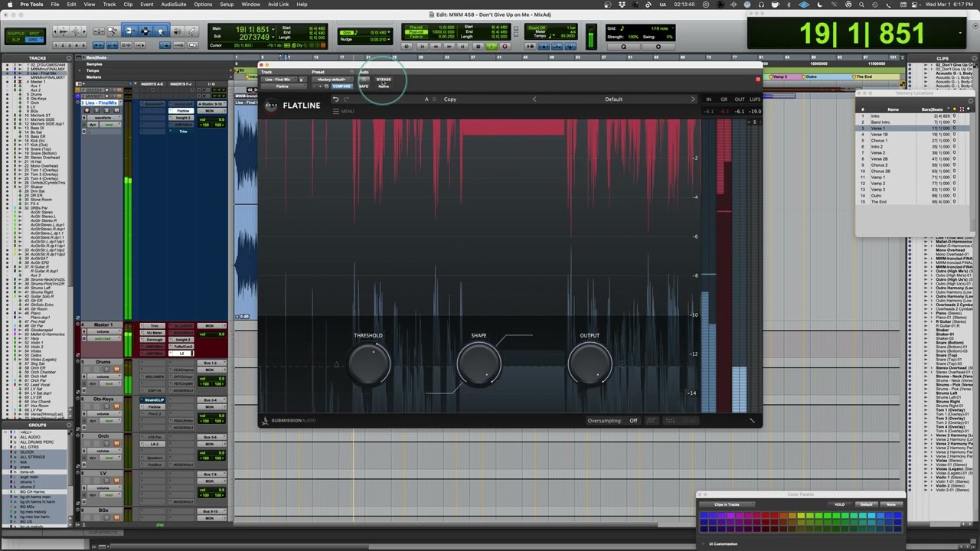Open the File menu
Image resolution: width=980 pixels, height=551 pixels.
click(55, 4)
